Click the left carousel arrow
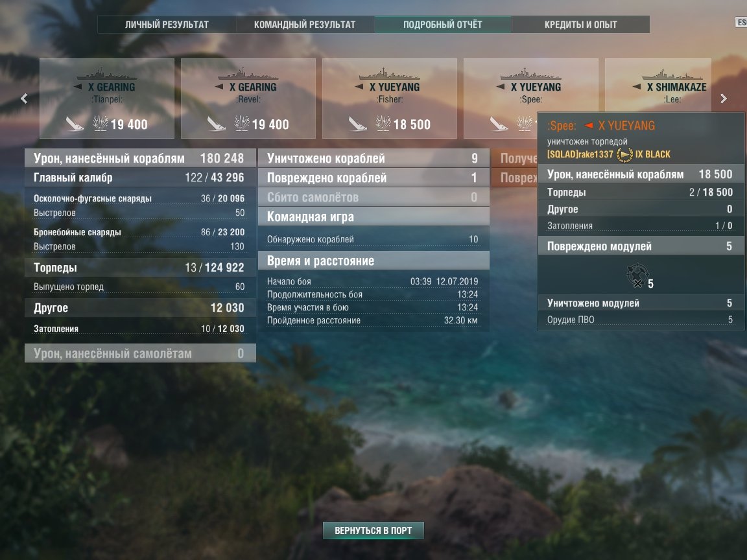Viewport: 747px width, 560px height. coord(24,99)
